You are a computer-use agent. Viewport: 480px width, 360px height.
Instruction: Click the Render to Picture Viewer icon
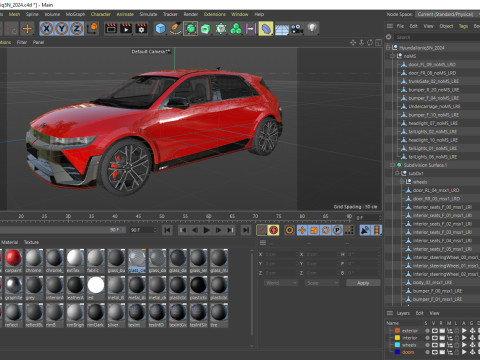[x=126, y=29]
